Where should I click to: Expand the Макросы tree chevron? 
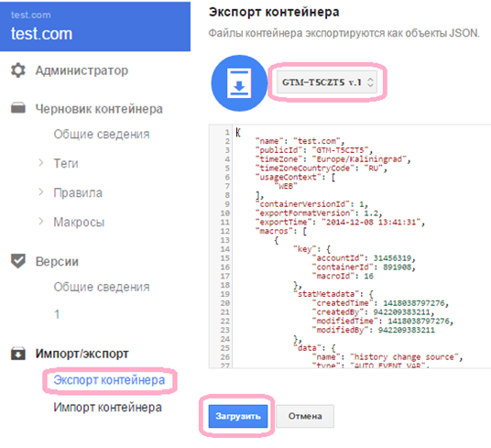coord(40,222)
